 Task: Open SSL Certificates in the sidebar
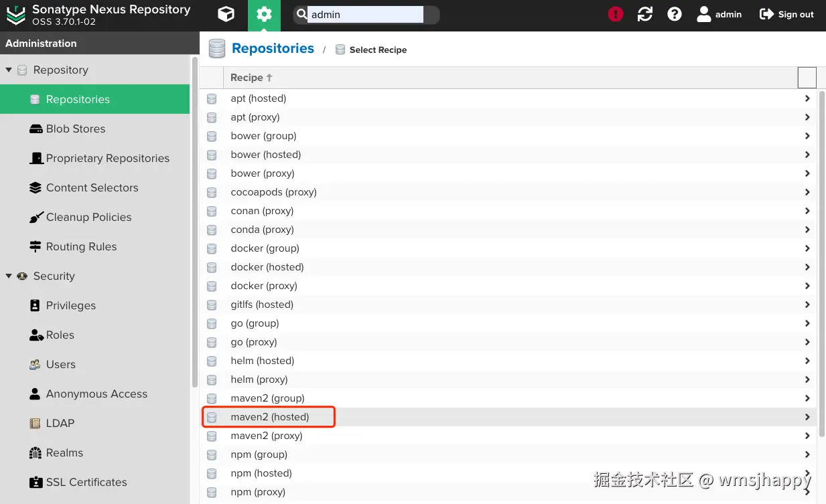95,482
